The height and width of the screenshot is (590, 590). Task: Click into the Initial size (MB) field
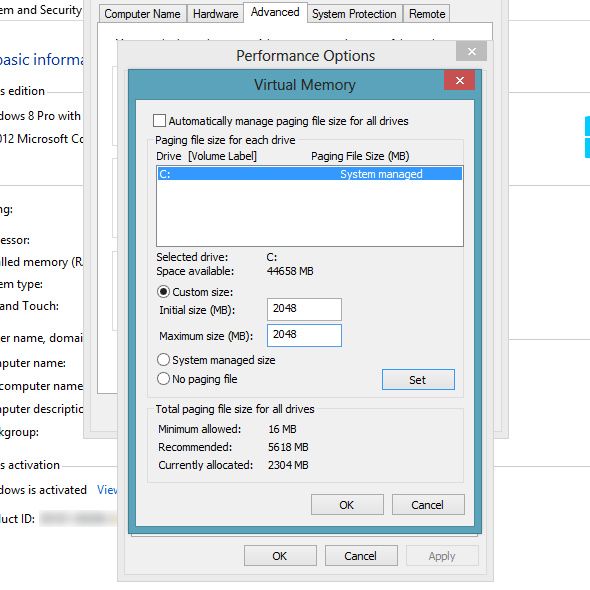coord(304,309)
